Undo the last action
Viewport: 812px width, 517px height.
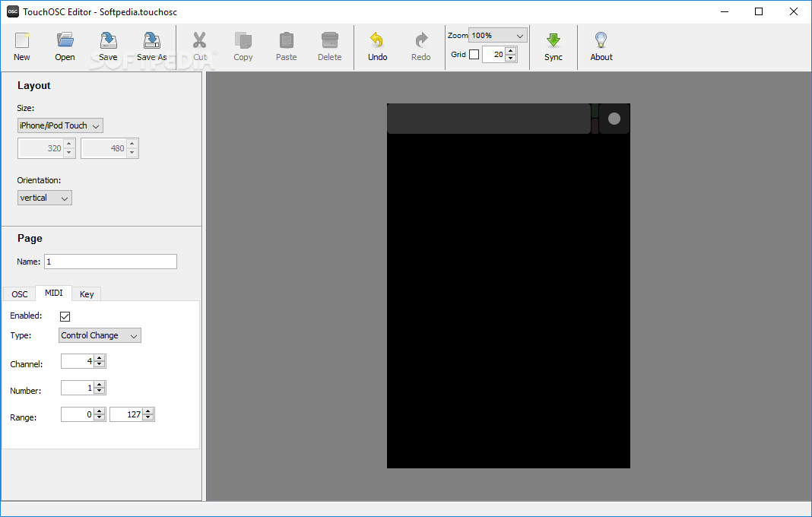(x=377, y=41)
